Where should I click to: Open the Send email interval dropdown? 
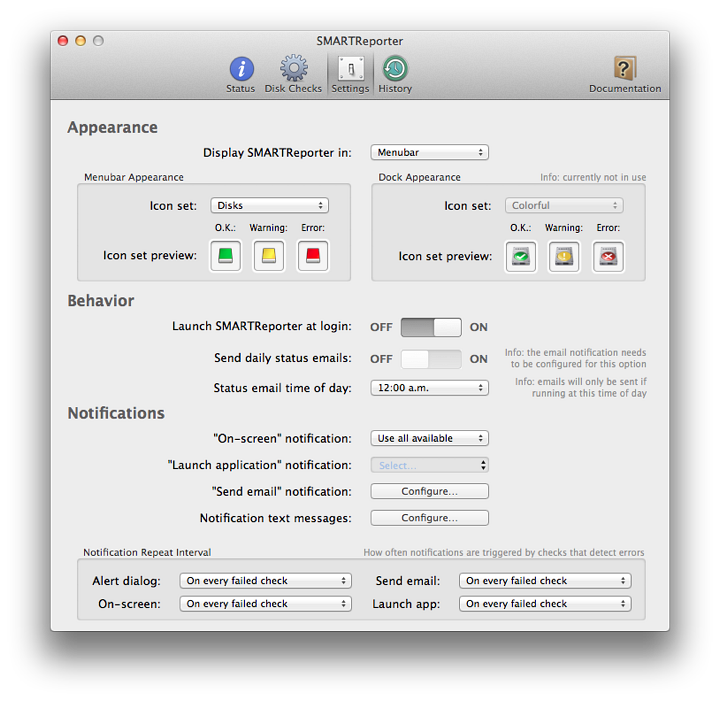pyautogui.click(x=545, y=581)
